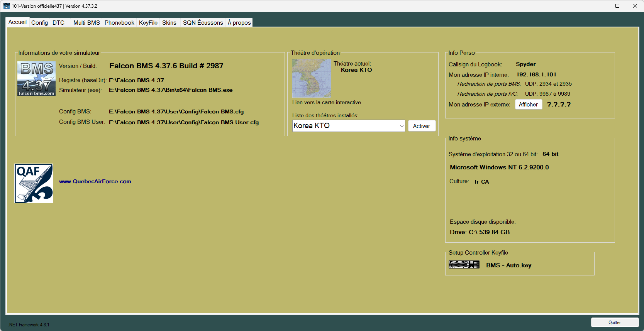644x331 pixels.
Task: Click Lien vers la carte interactive link
Action: pos(327,103)
